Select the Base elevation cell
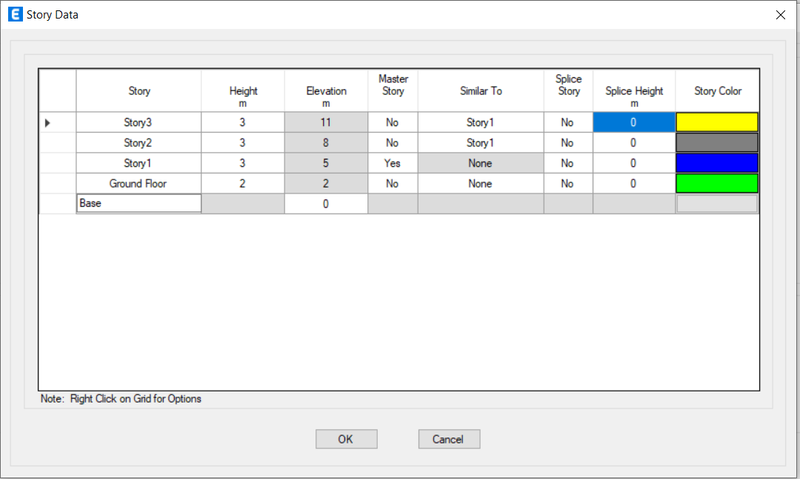This screenshot has width=800, height=479. (x=326, y=204)
